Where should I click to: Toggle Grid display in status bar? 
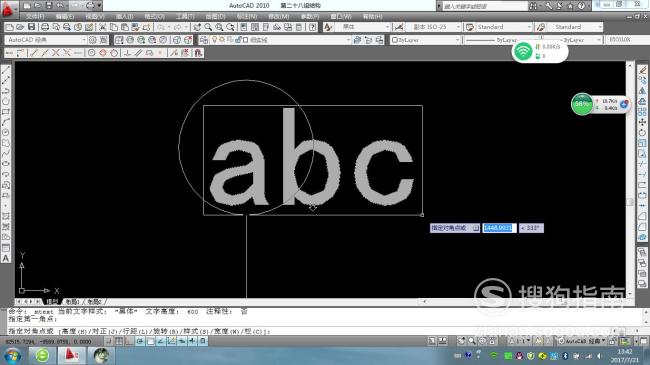(x=119, y=341)
